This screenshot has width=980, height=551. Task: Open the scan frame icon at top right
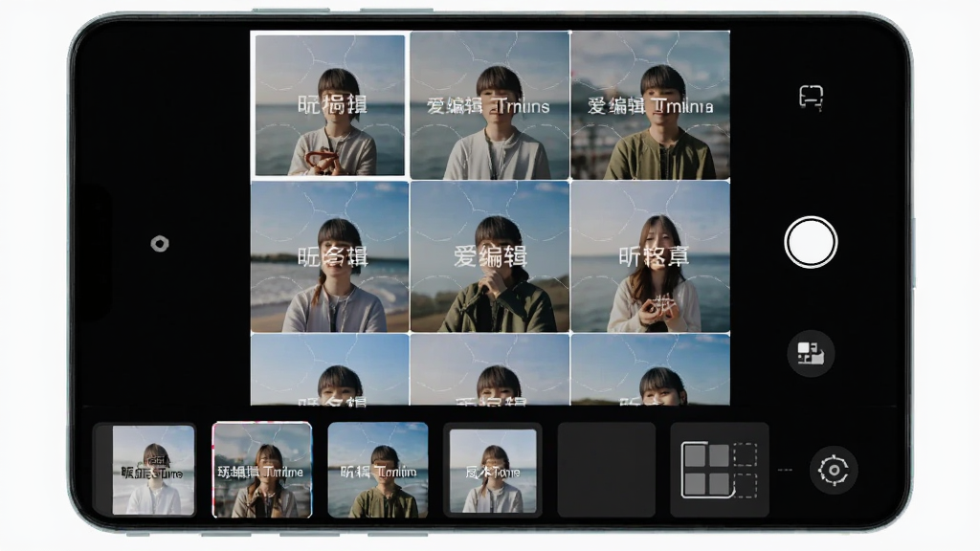click(x=812, y=99)
